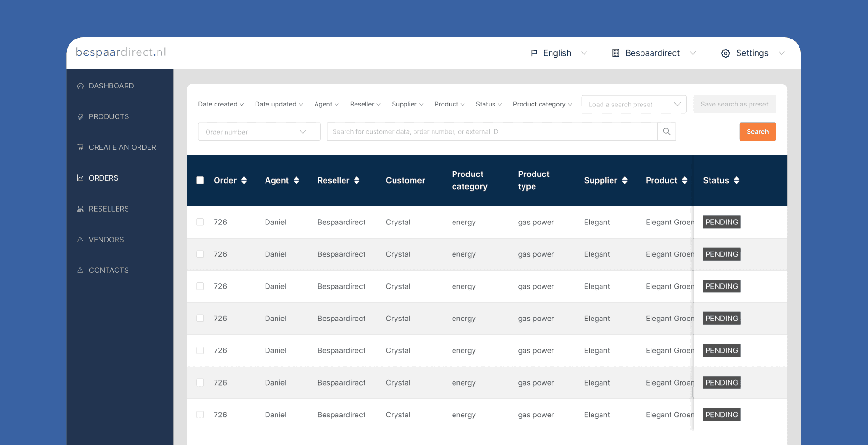
Task: Open the Date created filter dropdown
Action: point(221,104)
